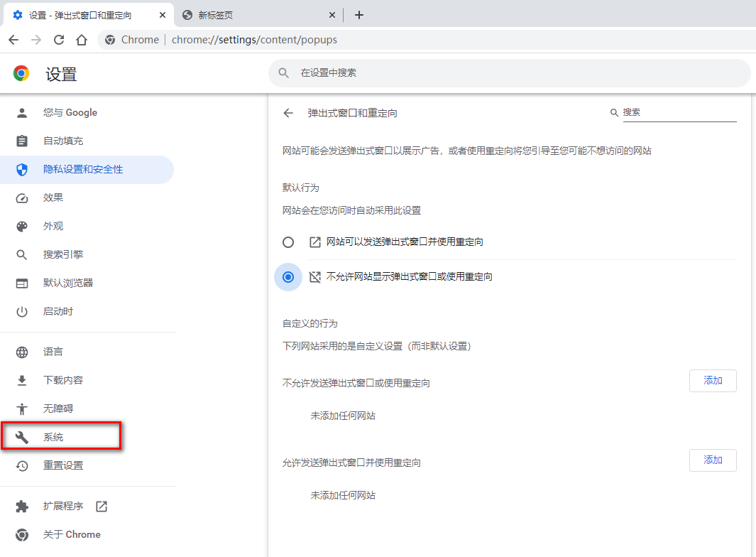Viewport: 756px width, 557px height.
Task: Open 外观 appearance settings
Action: tap(87, 227)
